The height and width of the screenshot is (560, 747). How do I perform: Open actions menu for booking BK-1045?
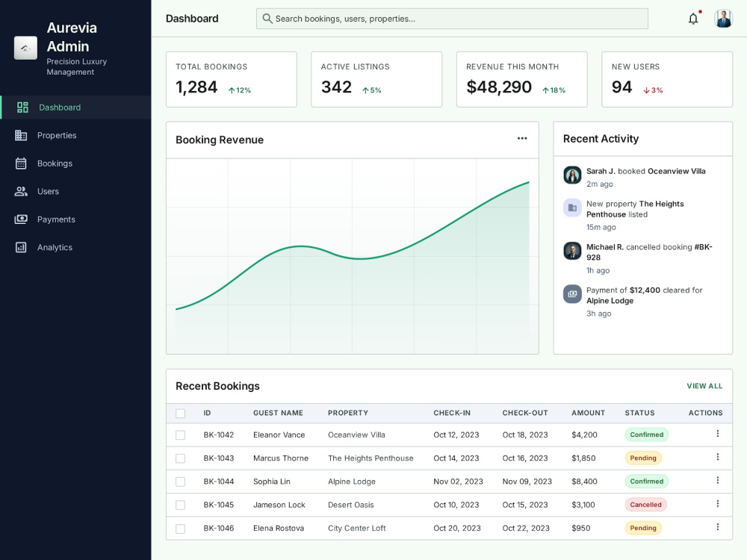[x=717, y=504]
